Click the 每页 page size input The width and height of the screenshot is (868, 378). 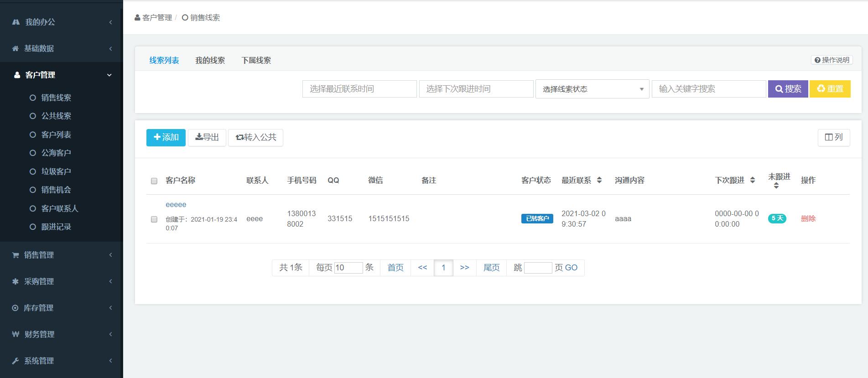348,268
